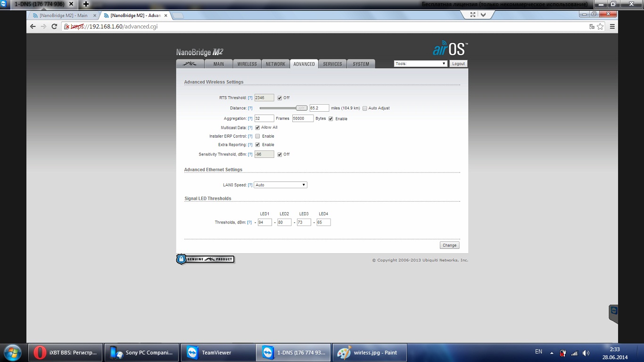The height and width of the screenshot is (362, 644).
Task: Open the Tools dropdown
Action: pyautogui.click(x=421, y=64)
